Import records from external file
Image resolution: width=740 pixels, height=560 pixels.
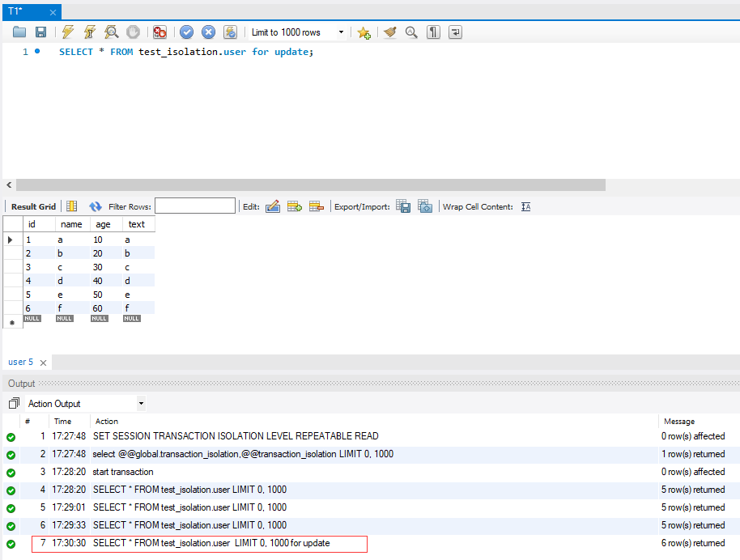425,206
